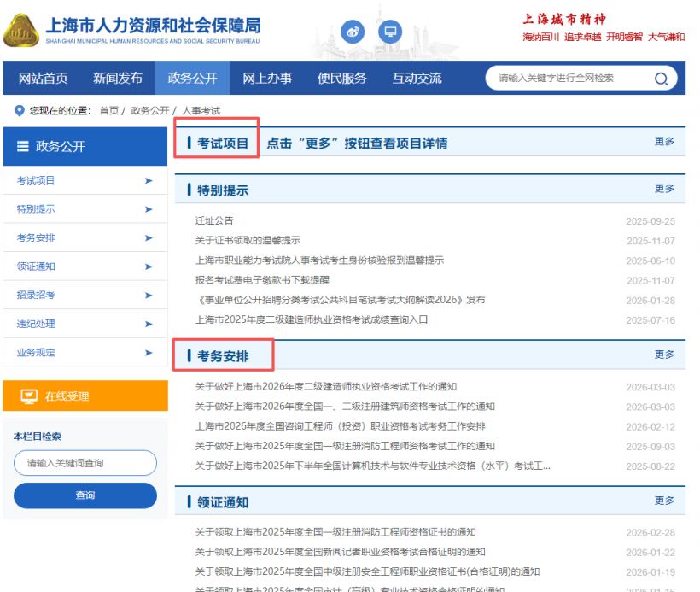The height and width of the screenshot is (592, 700).
Task: Click the sidebar 请输入关键词查询 input box
Action: click(x=85, y=462)
